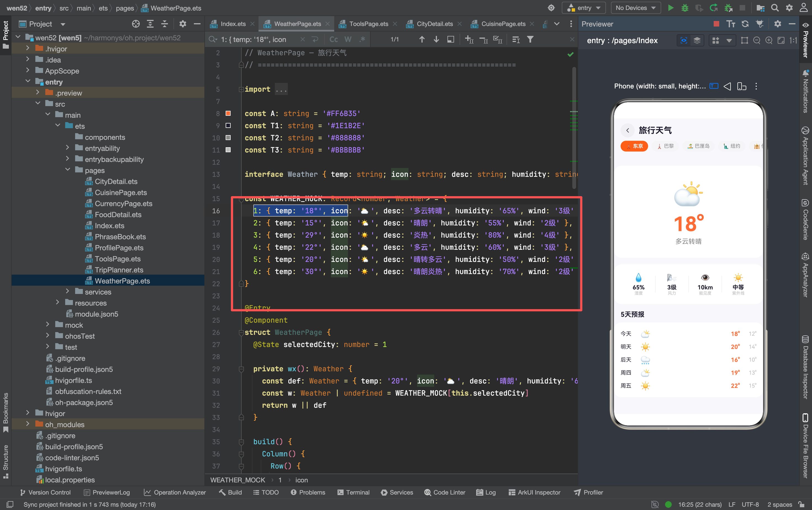This screenshot has width=812, height=510.
Task: Toggle inspector mode in Previewer toolbar
Action: coord(684,41)
